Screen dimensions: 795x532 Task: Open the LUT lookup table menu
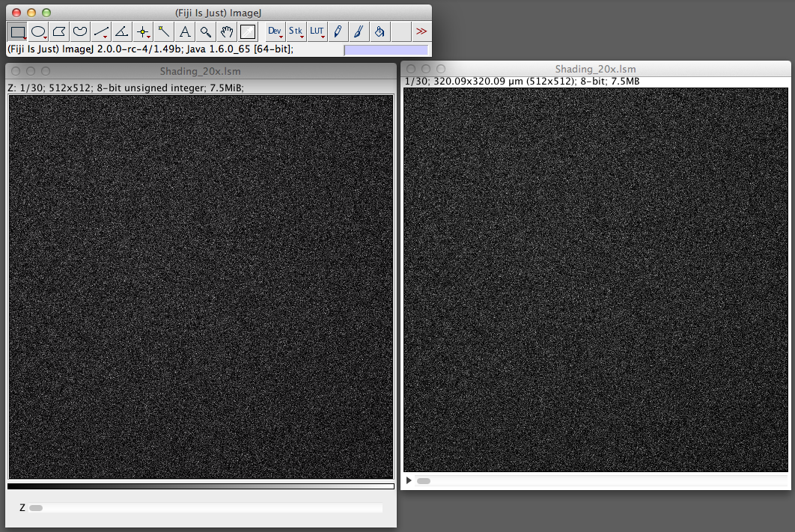coord(317,31)
